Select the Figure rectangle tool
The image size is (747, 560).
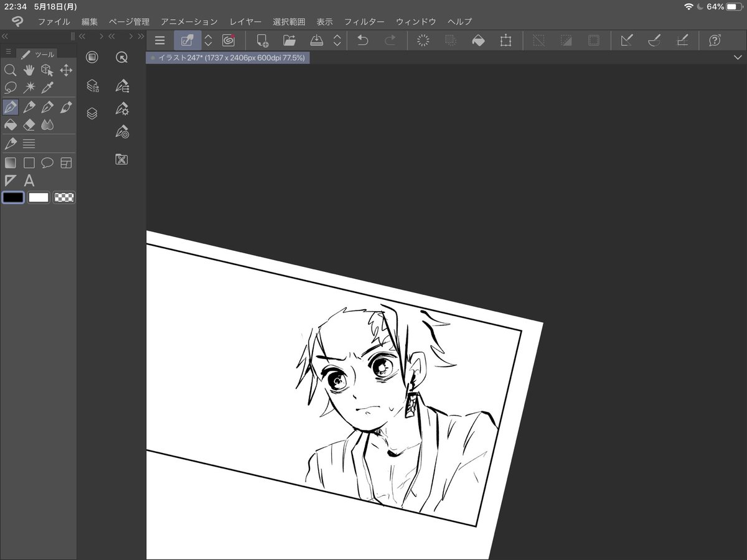coord(29,163)
